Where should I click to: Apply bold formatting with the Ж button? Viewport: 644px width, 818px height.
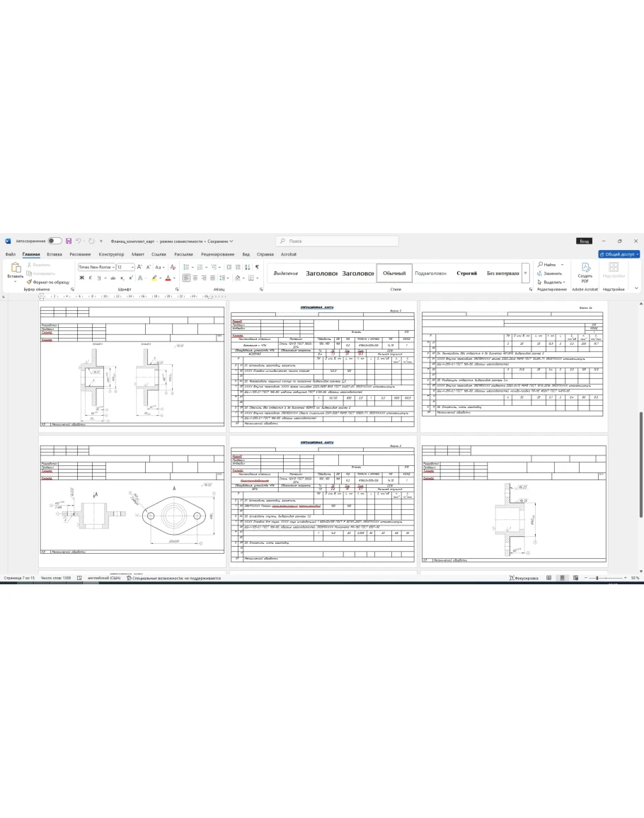(x=81, y=278)
